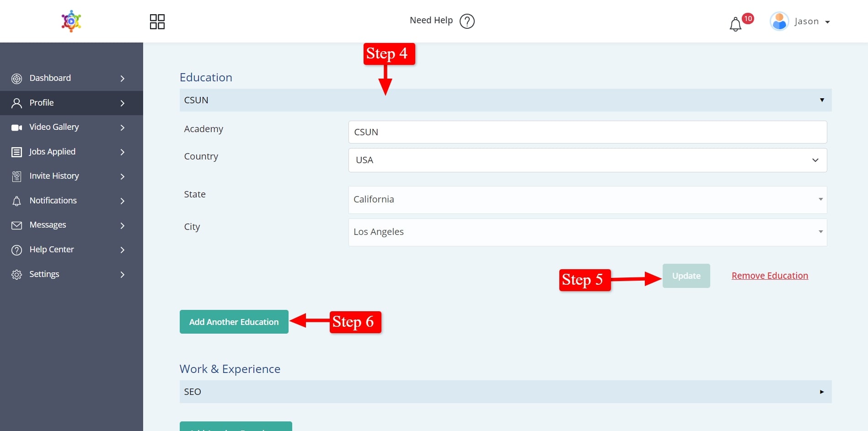
Task: Open the Country dropdown showing USA
Action: (587, 160)
